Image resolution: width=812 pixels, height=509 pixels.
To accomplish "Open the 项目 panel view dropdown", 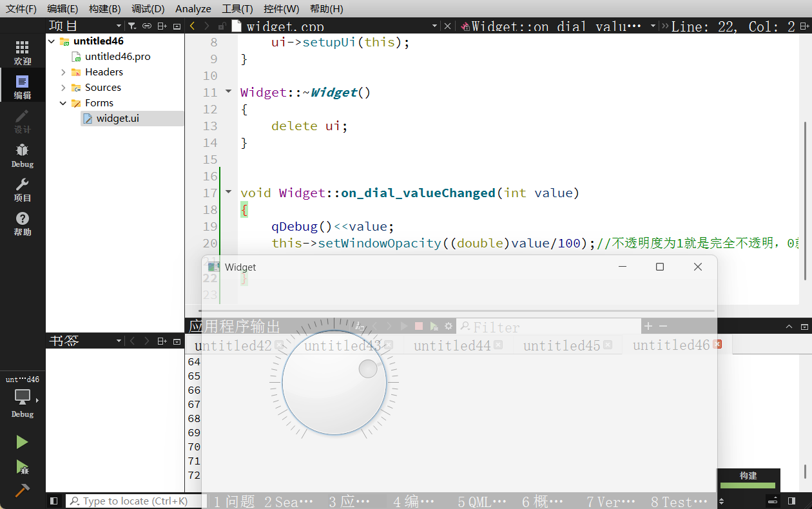I will 119,26.
